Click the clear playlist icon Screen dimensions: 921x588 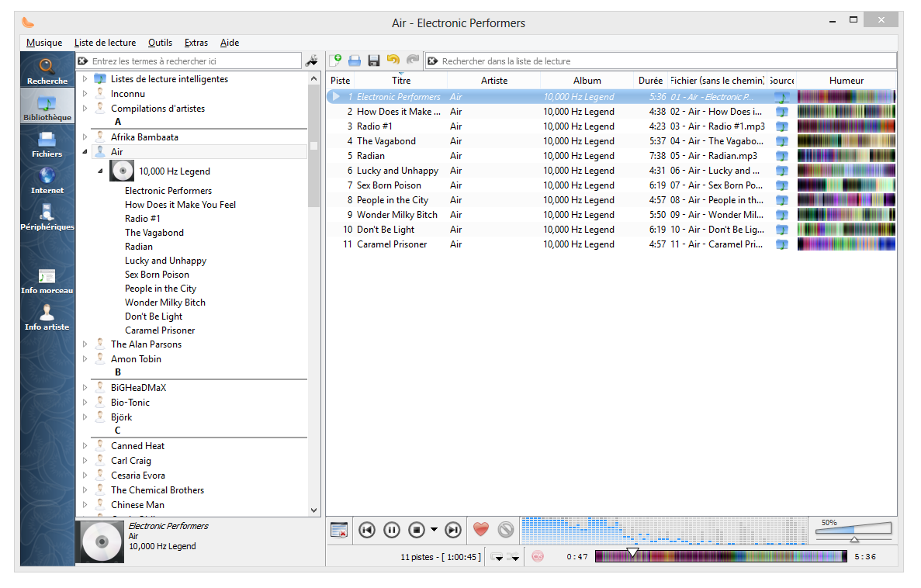pos(339,530)
